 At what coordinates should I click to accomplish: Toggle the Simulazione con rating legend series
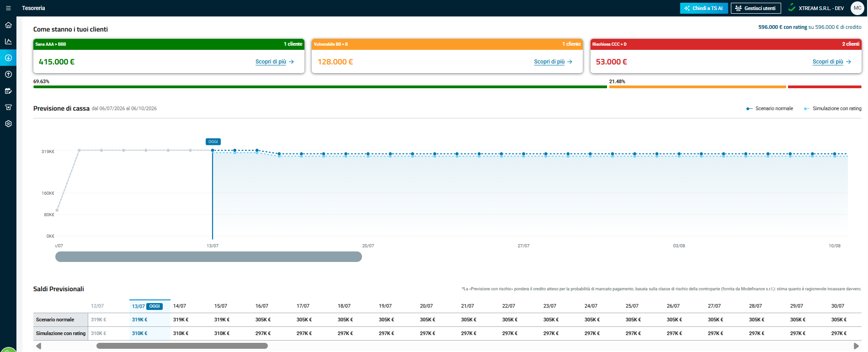pyautogui.click(x=833, y=109)
